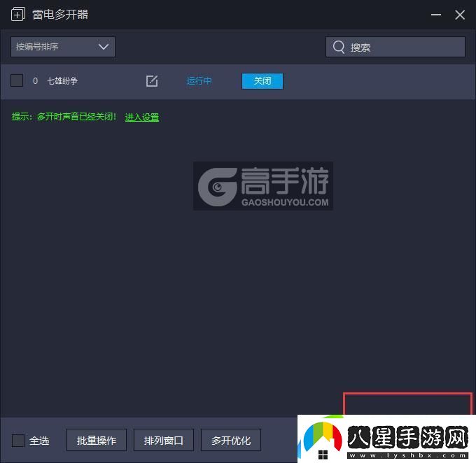The width and height of the screenshot is (476, 463).
Task: Check the box for 七雄纷争 instance
Action: pyautogui.click(x=17, y=80)
